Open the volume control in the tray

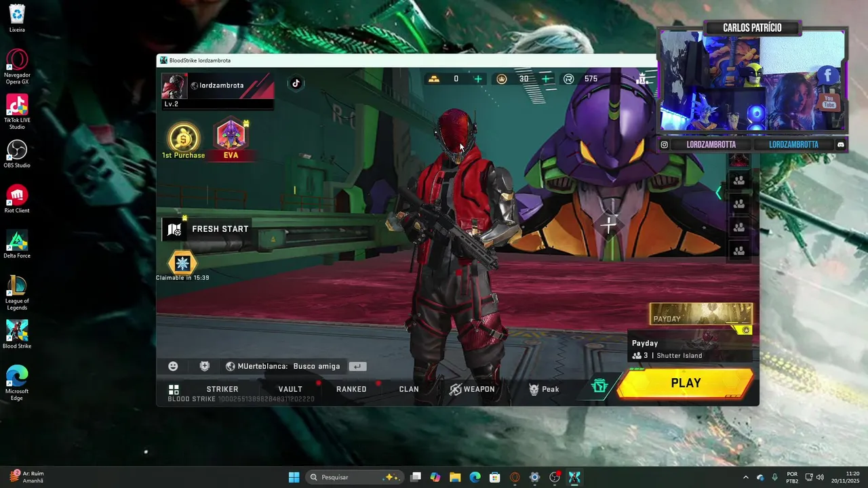821,477
